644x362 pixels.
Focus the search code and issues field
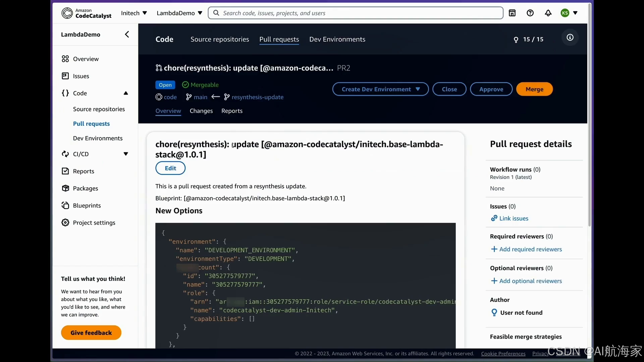click(356, 13)
